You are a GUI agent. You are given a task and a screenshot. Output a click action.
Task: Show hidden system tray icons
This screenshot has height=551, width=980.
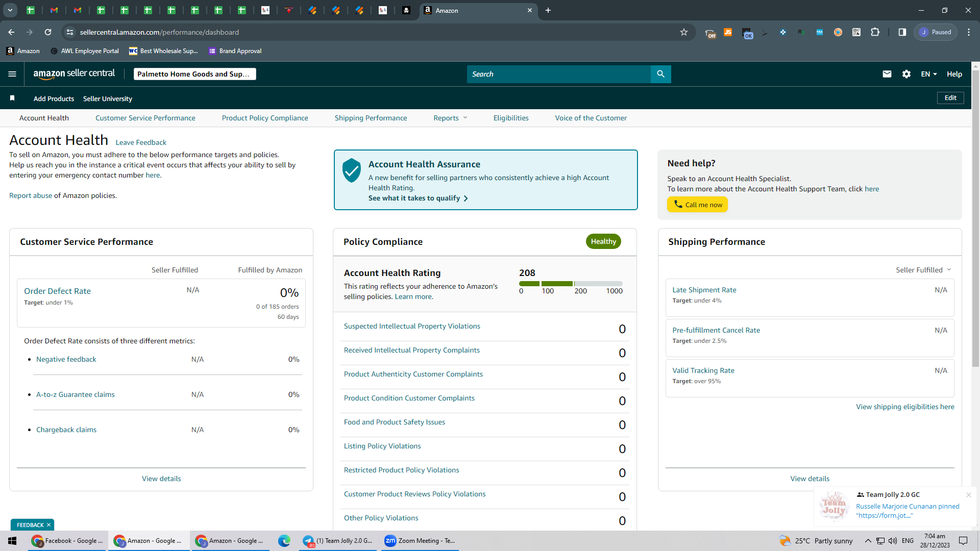[x=868, y=541]
